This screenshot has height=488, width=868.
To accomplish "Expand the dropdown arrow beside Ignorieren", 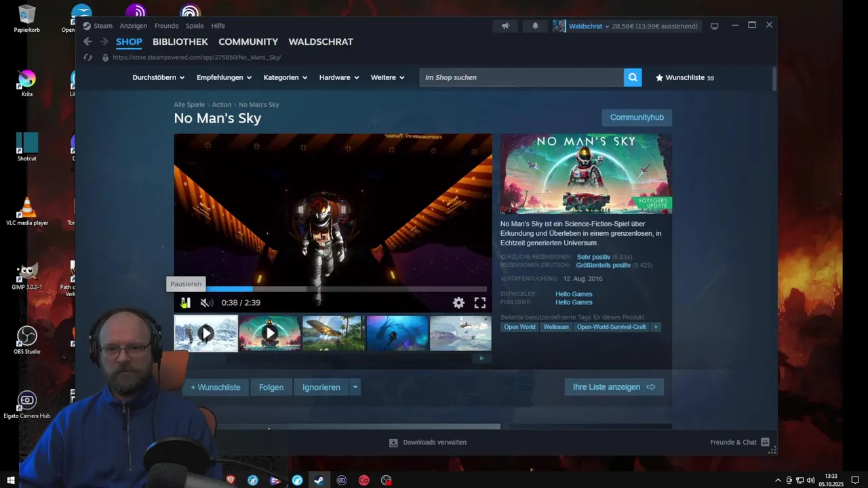I will click(355, 387).
